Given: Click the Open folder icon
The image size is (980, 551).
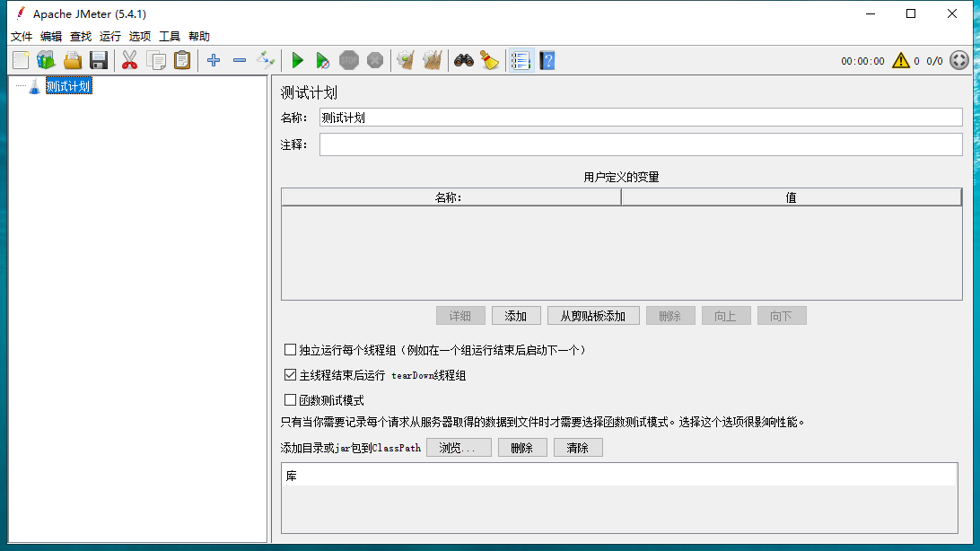Looking at the screenshot, I should pos(73,61).
